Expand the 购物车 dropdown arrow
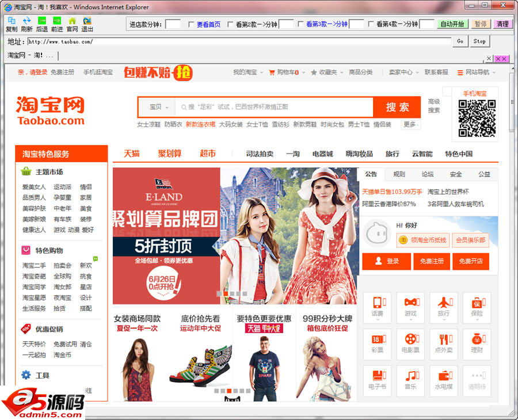The height and width of the screenshot is (420, 518). (303, 72)
